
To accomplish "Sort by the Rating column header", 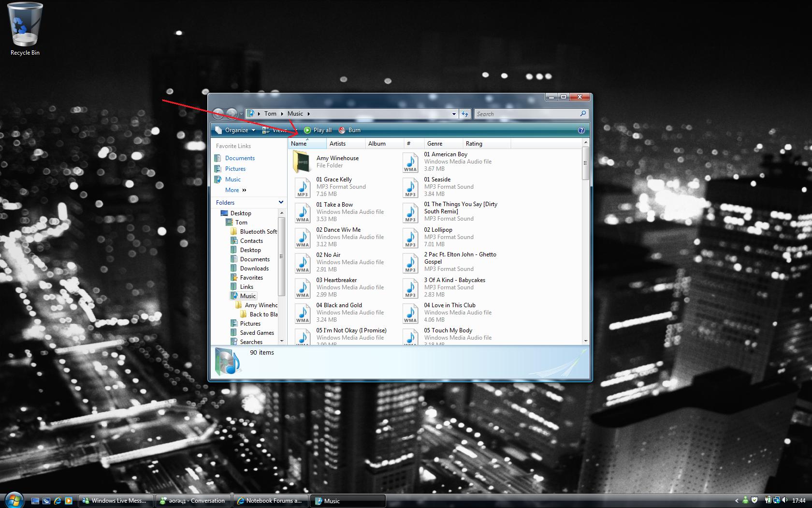I will [x=487, y=144].
